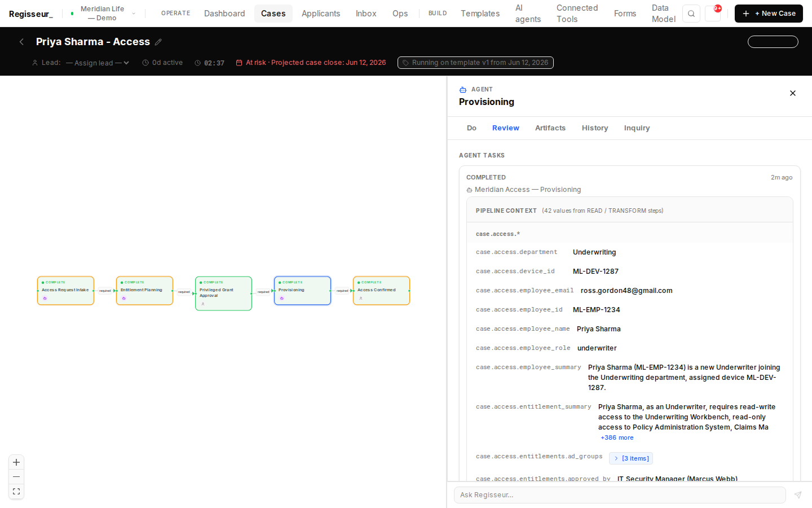Open the notifications icon with red badge
Screen dimensions: 812x508
click(713, 14)
